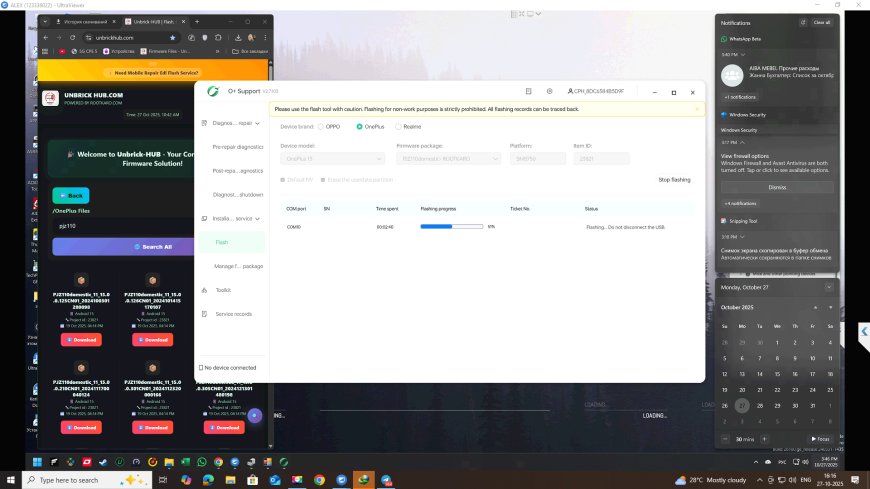870x489 pixels.
Task: Open Google Chrome in host taskbar
Action: coord(319,480)
